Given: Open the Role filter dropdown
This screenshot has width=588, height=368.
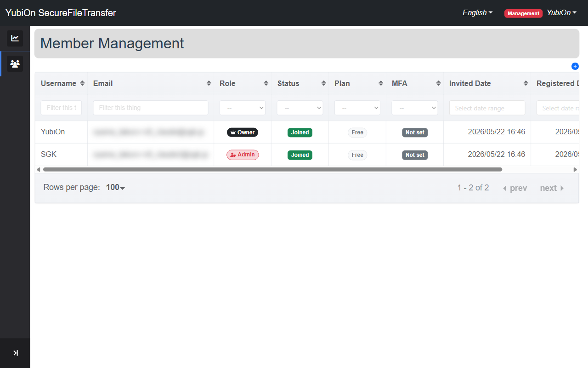Looking at the screenshot, I should [243, 108].
